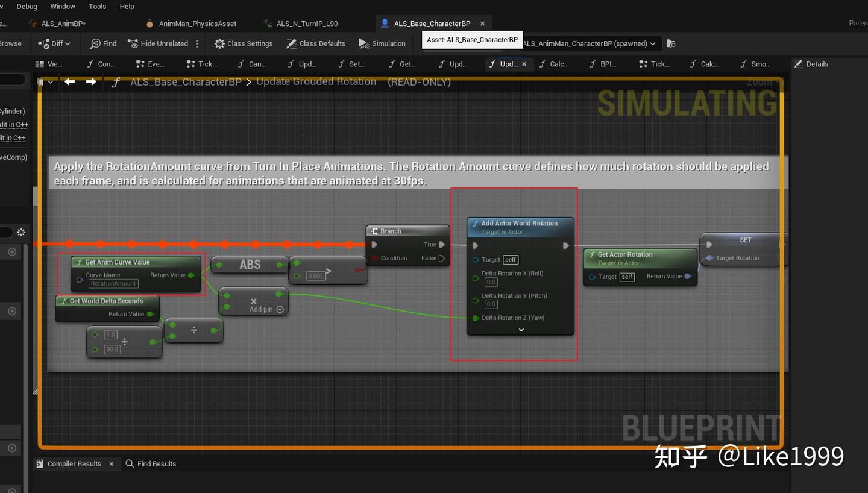
Task: Open the Details panel tab
Action: (x=811, y=64)
